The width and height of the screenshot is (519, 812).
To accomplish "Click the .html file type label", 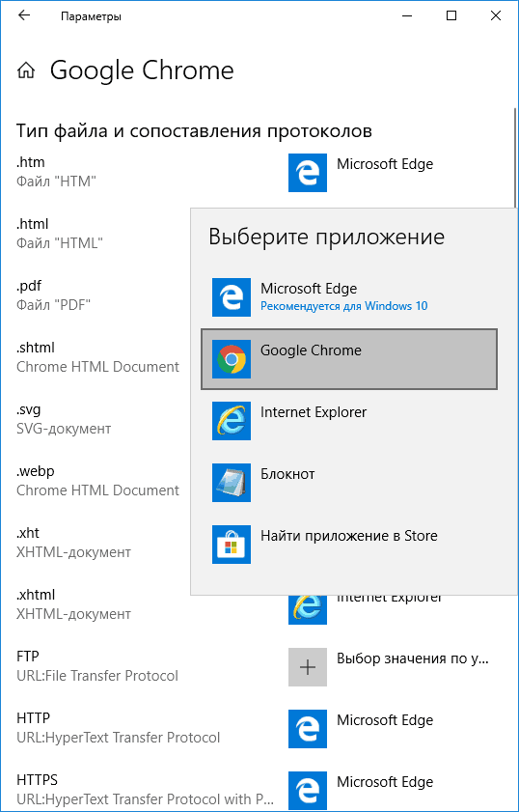I will [x=33, y=224].
